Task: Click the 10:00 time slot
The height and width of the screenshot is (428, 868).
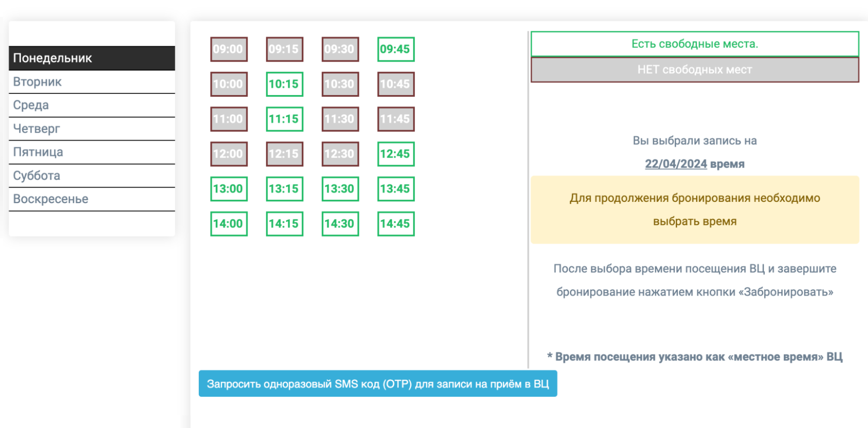Action: pos(229,84)
